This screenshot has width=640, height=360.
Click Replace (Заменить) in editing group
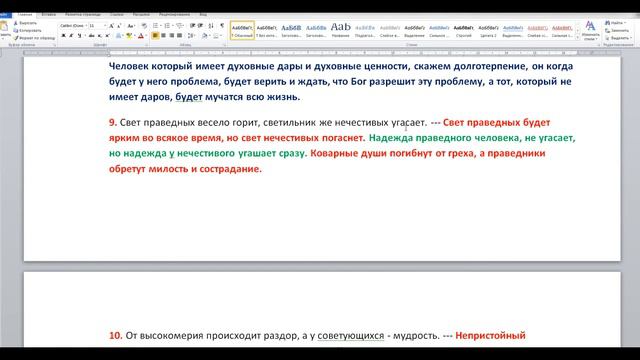617,31
